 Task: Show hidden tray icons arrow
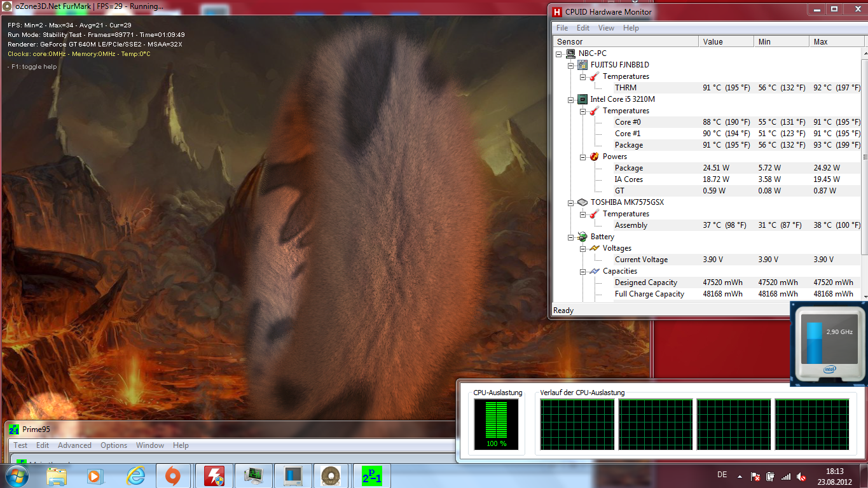pos(739,476)
